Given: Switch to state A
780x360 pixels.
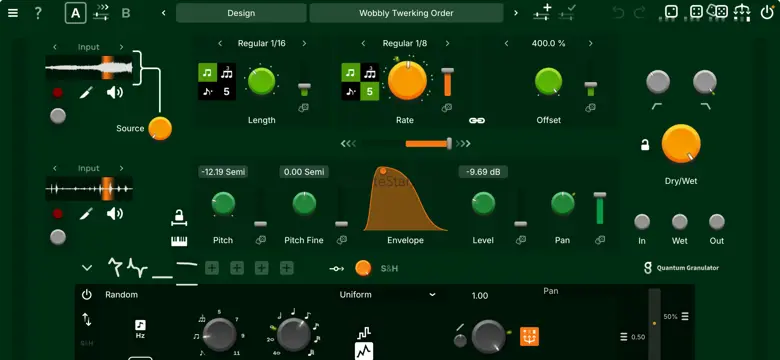Looking at the screenshot, I should [75, 13].
